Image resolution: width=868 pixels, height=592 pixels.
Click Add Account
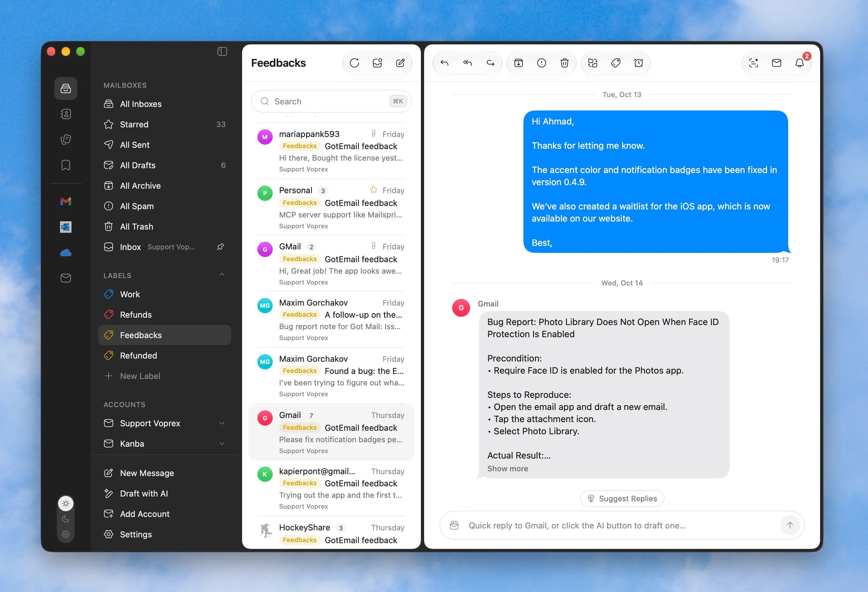click(x=165, y=514)
